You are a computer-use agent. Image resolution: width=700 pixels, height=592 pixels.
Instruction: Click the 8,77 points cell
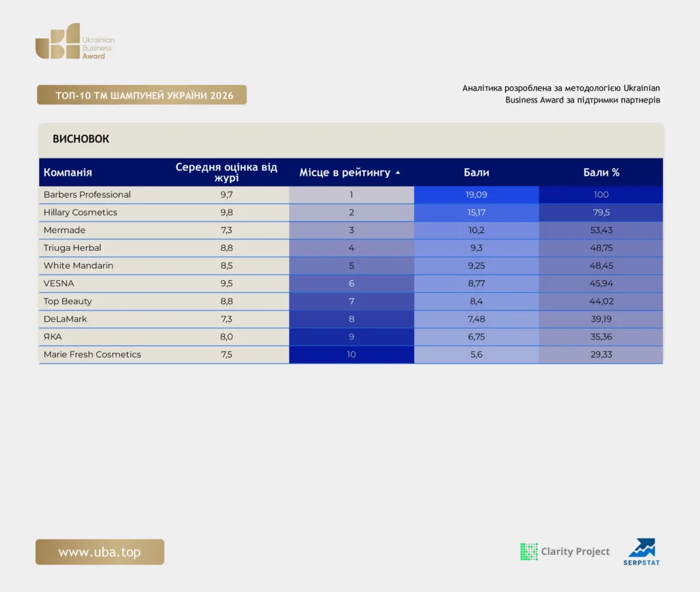[476, 284]
